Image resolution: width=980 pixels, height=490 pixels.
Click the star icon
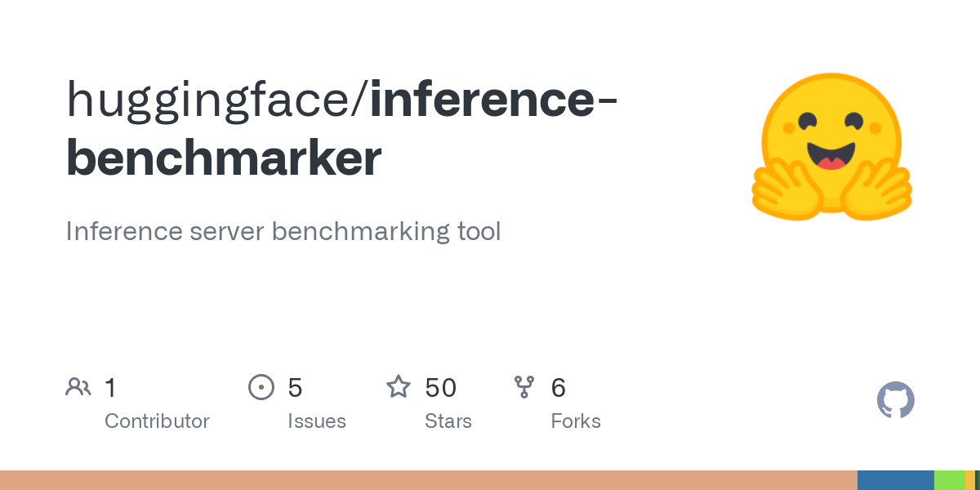click(x=399, y=386)
